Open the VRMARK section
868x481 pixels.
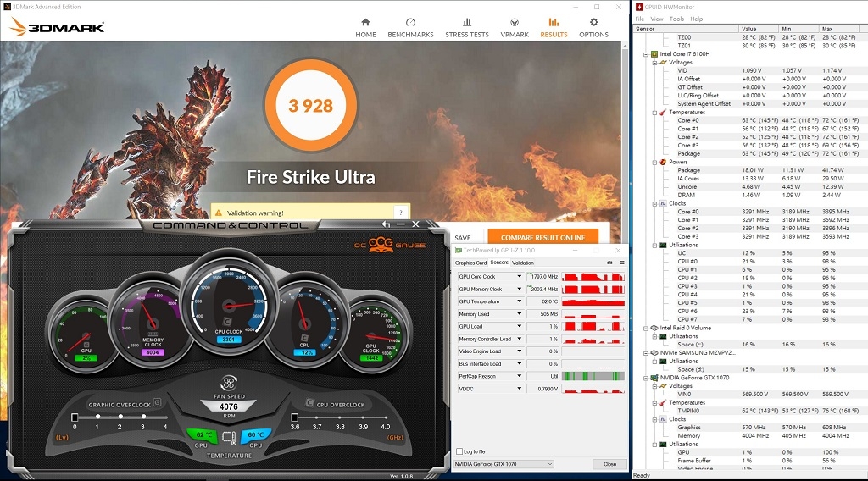click(515, 28)
